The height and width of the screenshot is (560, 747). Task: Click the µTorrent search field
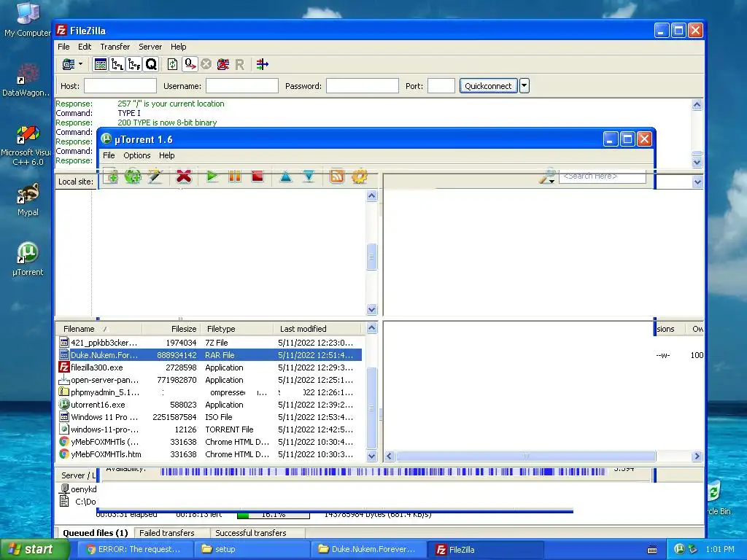pyautogui.click(x=603, y=176)
